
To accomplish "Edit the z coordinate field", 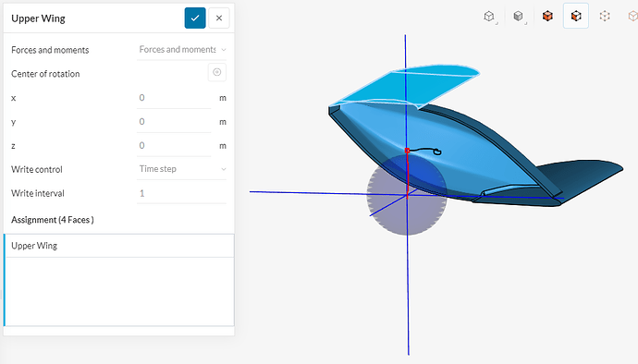I will [x=174, y=146].
